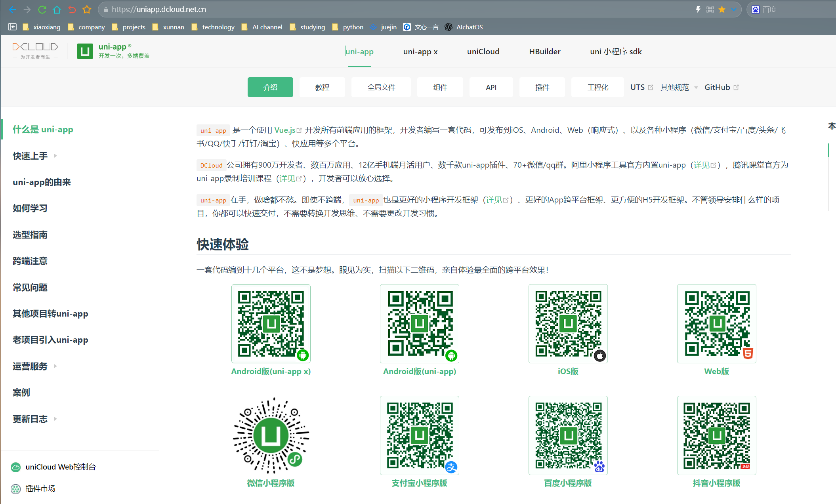Open the uniCloud Web控制台 link

pyautogui.click(x=53, y=467)
